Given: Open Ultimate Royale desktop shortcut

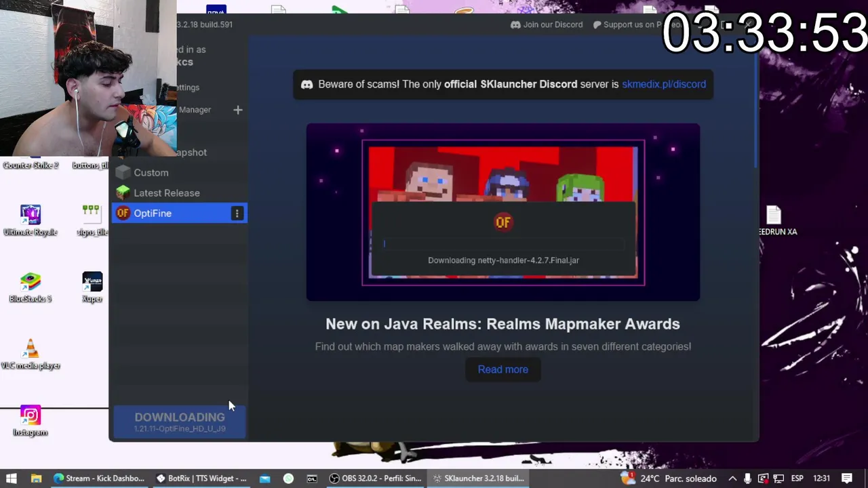Looking at the screenshot, I should (x=31, y=220).
